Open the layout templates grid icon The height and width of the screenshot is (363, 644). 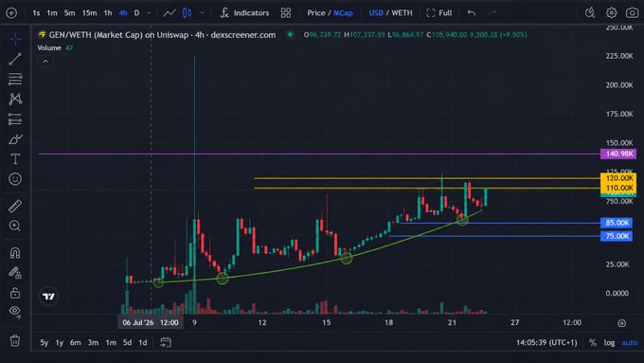(286, 13)
